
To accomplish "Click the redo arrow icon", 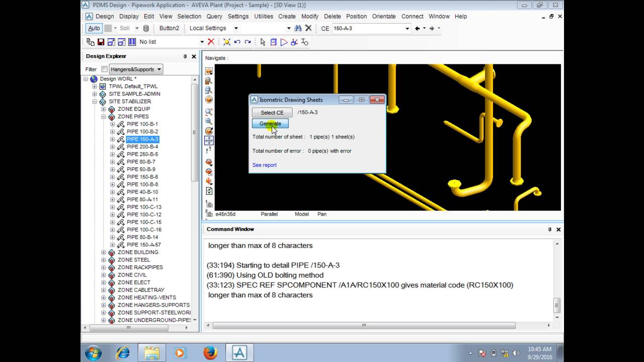I will (247, 42).
